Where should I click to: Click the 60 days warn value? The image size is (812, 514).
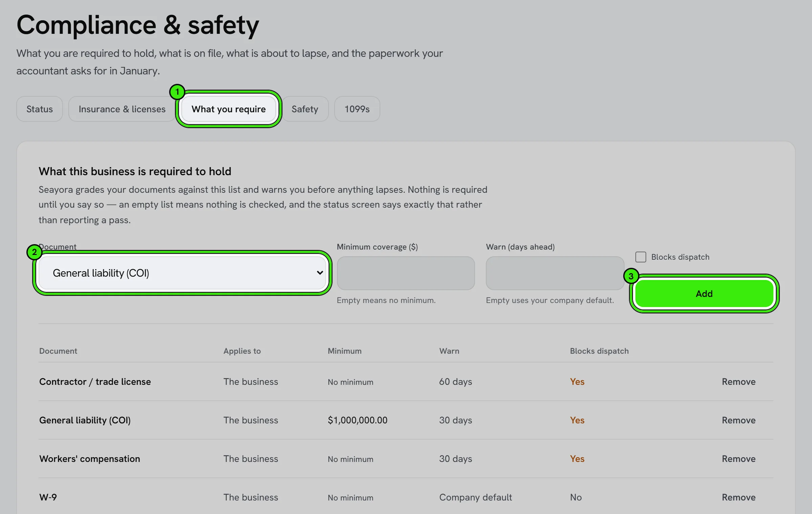pos(455,381)
